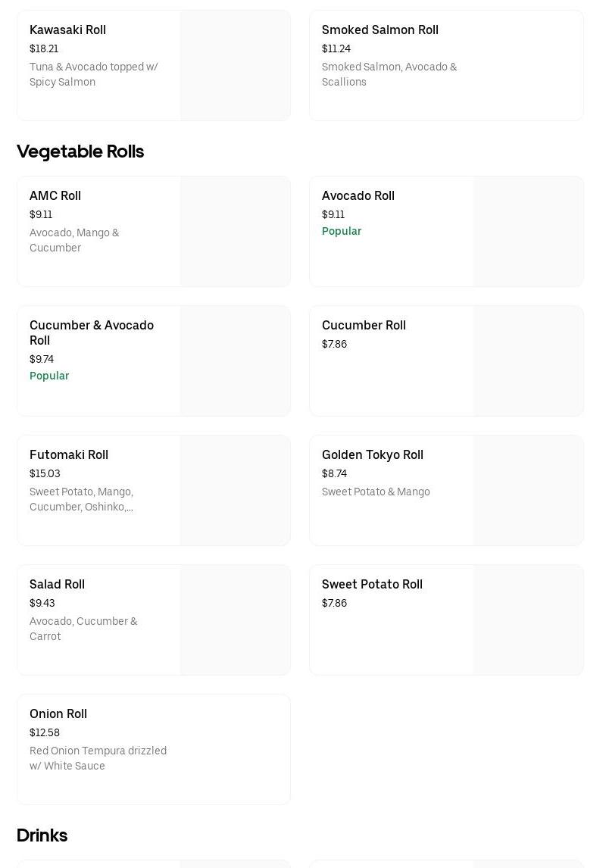Open the AMC Roll item title
609x868 pixels.
(x=55, y=196)
